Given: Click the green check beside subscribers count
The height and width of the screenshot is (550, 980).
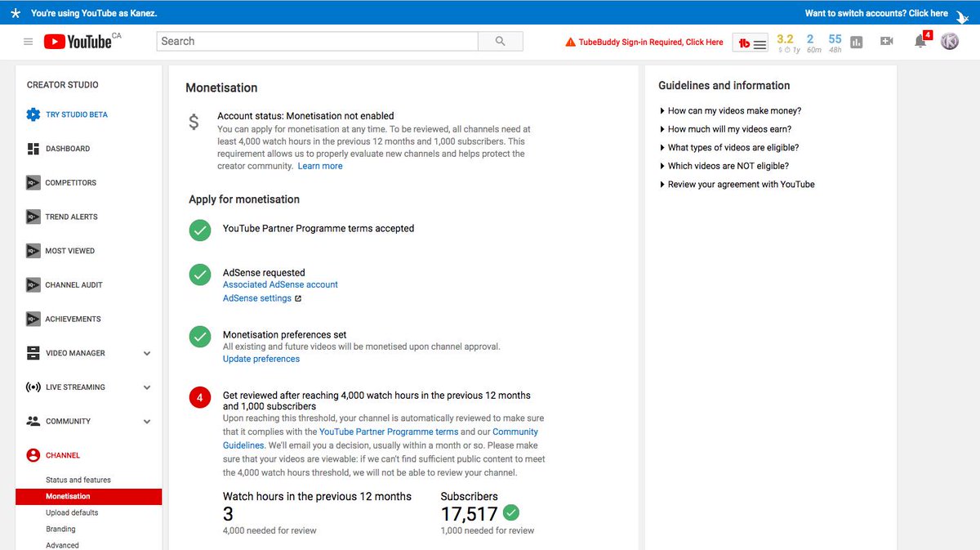Looking at the screenshot, I should (511, 513).
